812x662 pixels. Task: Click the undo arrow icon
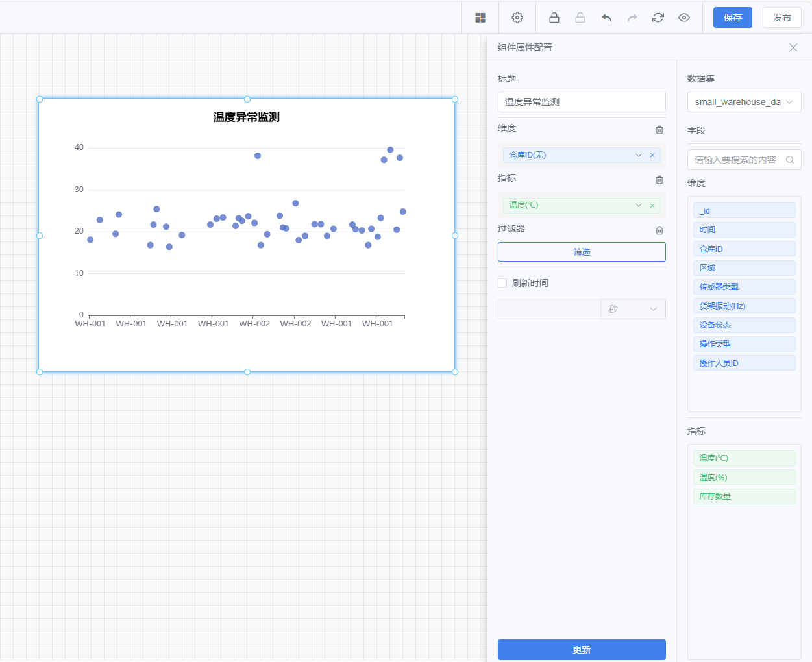[607, 18]
